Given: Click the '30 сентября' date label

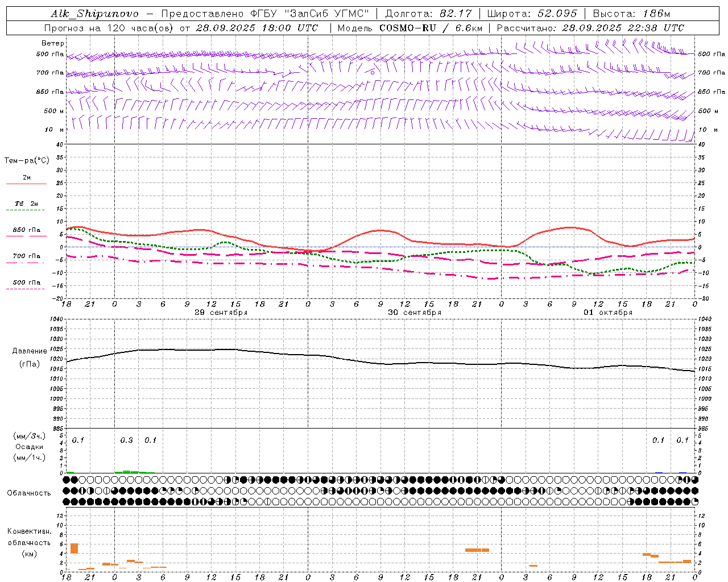Looking at the screenshot, I should [415, 313].
